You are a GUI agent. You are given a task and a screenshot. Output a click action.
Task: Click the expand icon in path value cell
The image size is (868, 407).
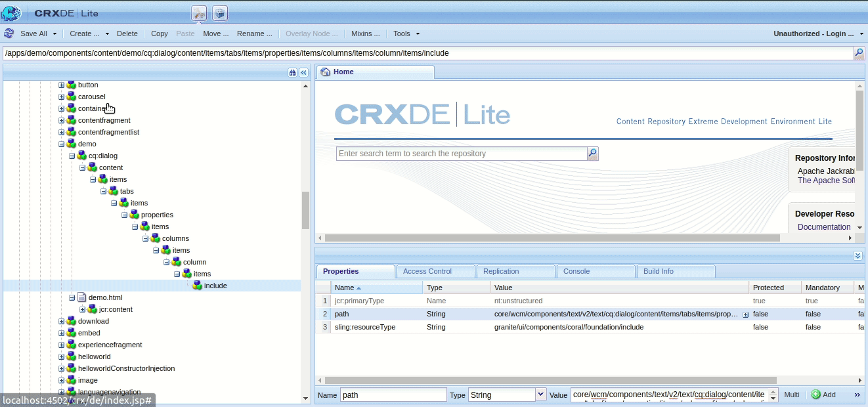tap(745, 314)
